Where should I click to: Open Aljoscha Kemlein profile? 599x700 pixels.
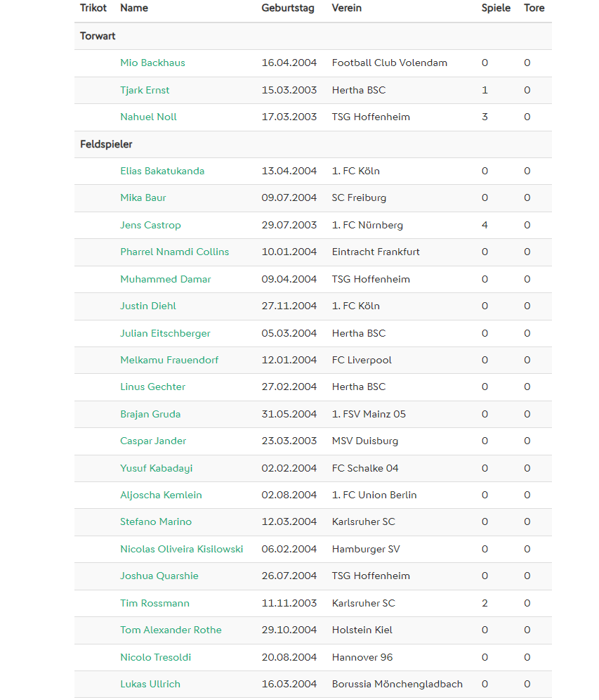click(x=161, y=495)
